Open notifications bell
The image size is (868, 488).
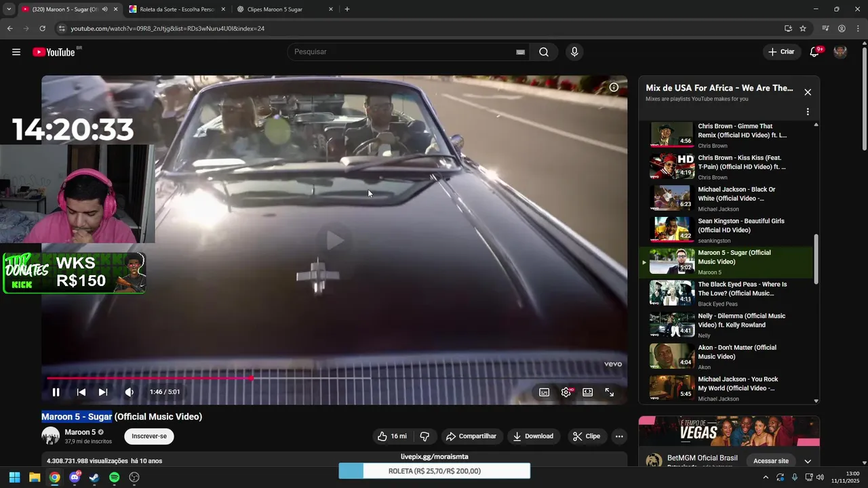815,52
